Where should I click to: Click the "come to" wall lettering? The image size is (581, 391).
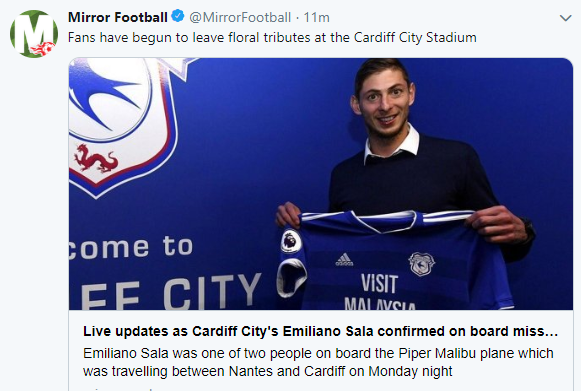(x=131, y=247)
